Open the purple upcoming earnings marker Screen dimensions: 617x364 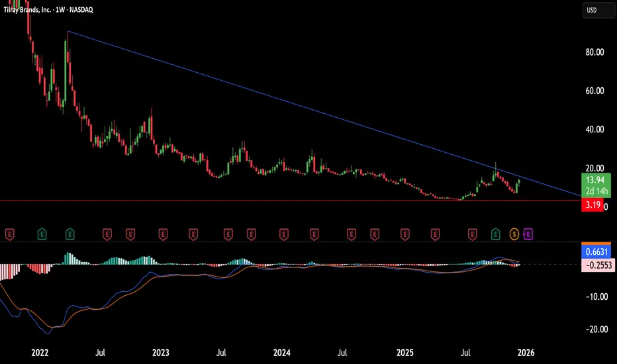(528, 234)
